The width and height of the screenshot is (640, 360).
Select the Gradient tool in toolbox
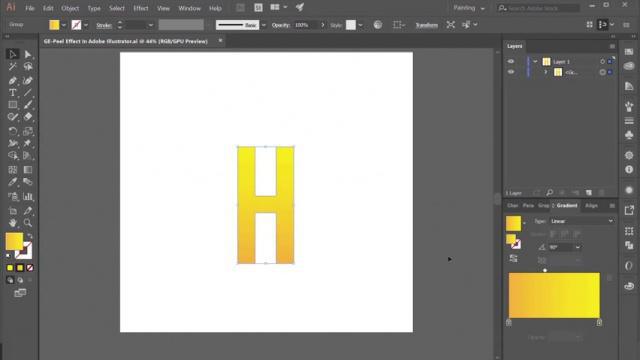point(27,169)
